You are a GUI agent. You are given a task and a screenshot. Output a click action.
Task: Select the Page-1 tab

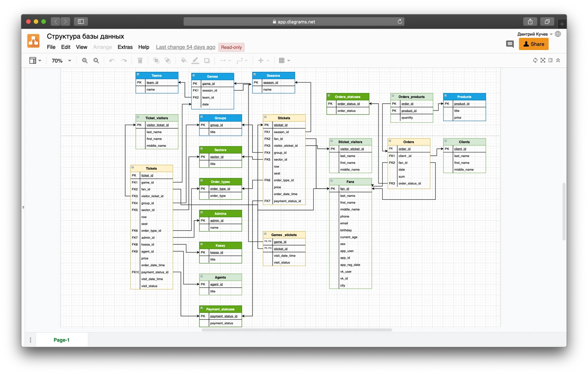[x=62, y=340]
